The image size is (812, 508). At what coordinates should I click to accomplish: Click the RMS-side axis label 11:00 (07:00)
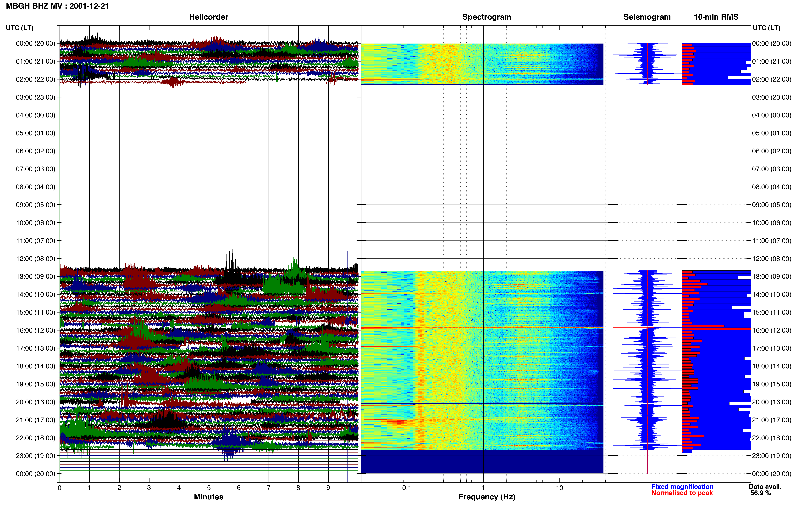[772, 240]
